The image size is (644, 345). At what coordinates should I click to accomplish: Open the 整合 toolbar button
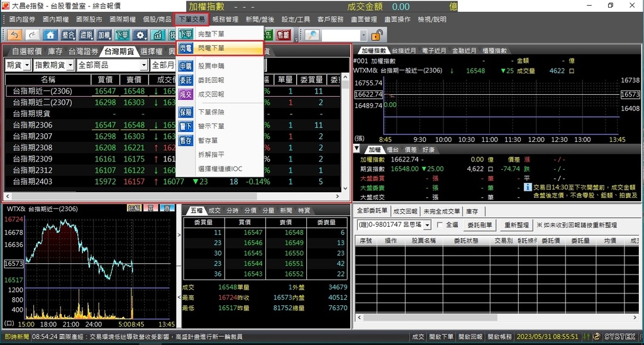click(68, 35)
